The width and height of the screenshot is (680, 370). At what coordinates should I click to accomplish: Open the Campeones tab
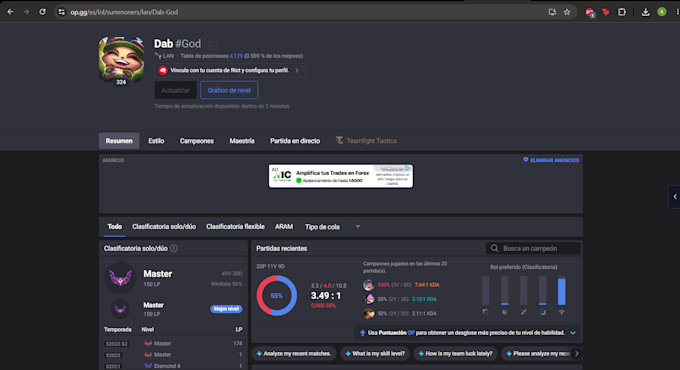click(x=196, y=141)
